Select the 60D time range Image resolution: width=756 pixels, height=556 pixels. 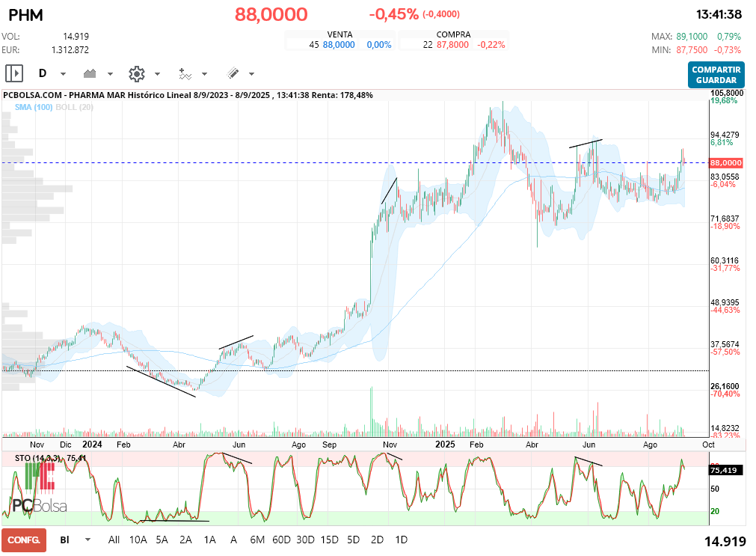[282, 540]
